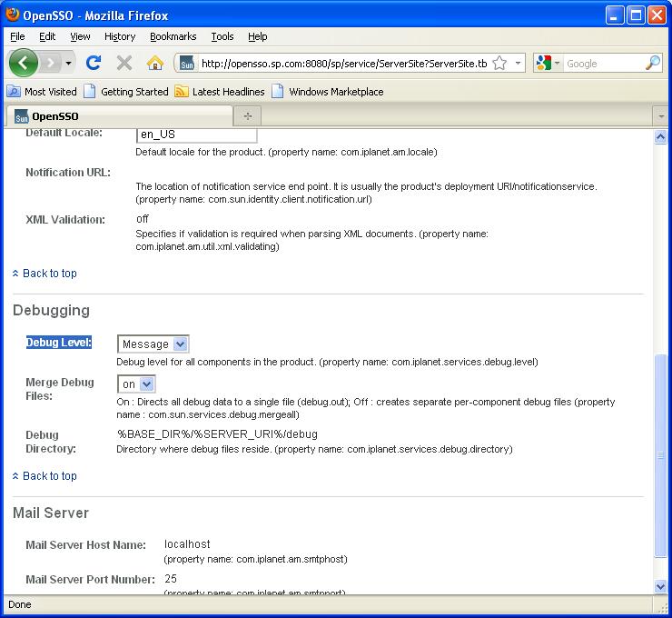Switch to the OpenSSO tab
Image resolution: width=672 pixels, height=618 pixels.
pos(118,115)
